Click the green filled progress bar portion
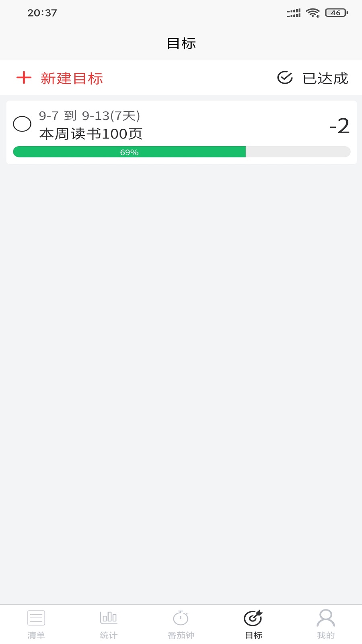 tap(129, 152)
